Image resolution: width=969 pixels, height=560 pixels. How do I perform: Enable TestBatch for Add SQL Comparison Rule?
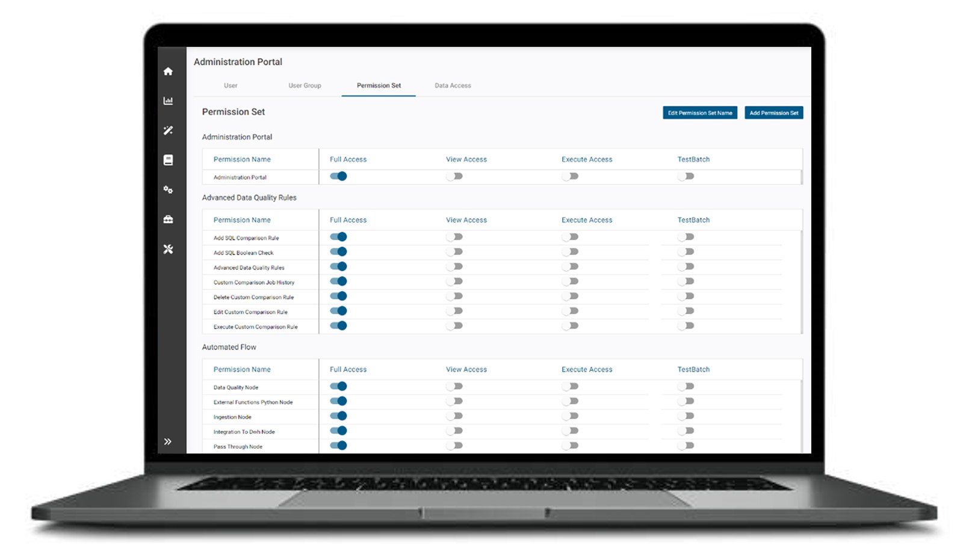coord(686,237)
